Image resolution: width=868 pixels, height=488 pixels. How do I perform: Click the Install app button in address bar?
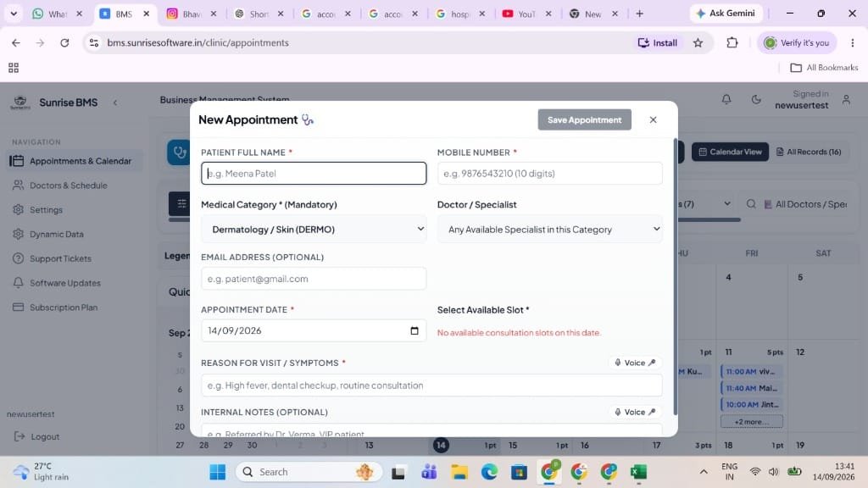pyautogui.click(x=658, y=42)
